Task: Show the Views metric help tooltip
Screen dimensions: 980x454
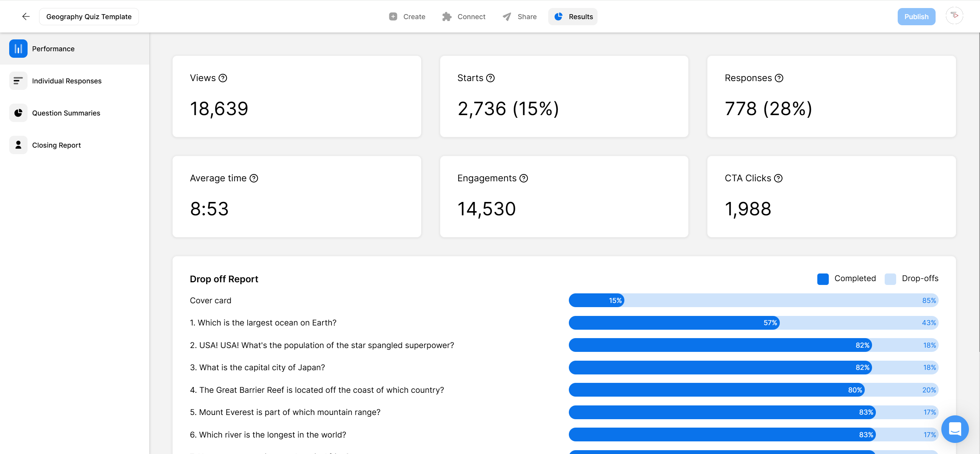Action: click(222, 78)
